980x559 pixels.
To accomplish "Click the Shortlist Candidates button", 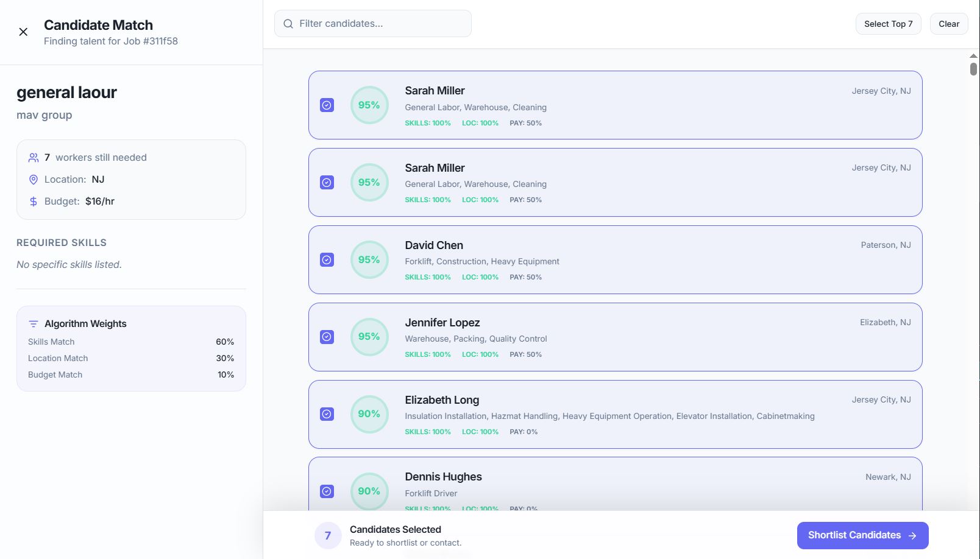I will 862,535.
